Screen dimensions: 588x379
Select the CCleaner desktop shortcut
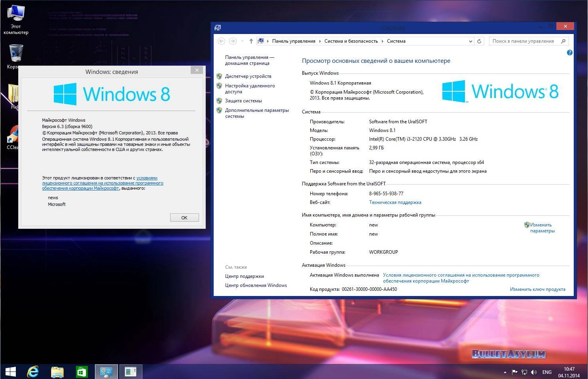click(x=13, y=137)
